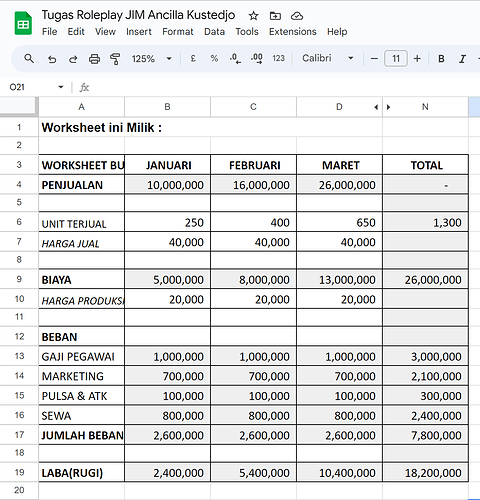Select LABA(RUGI) total 18,200,000
Screen dimensions: 480x500
tap(426, 472)
